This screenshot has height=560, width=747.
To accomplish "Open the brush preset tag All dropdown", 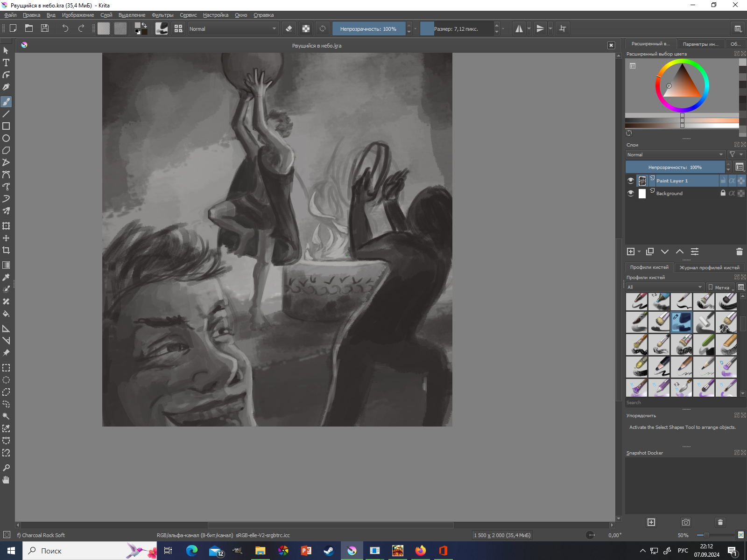I will tap(664, 287).
